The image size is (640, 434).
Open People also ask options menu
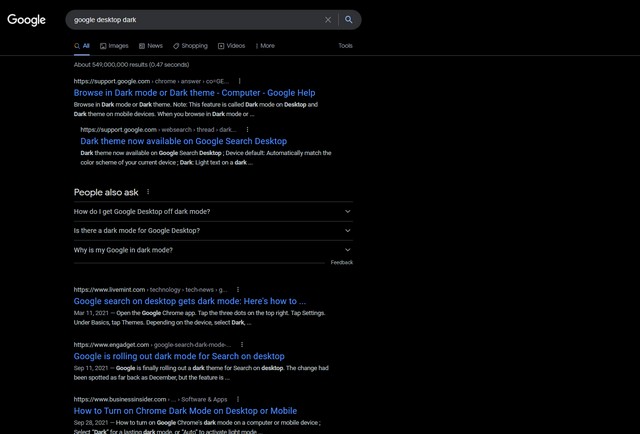[x=148, y=192]
